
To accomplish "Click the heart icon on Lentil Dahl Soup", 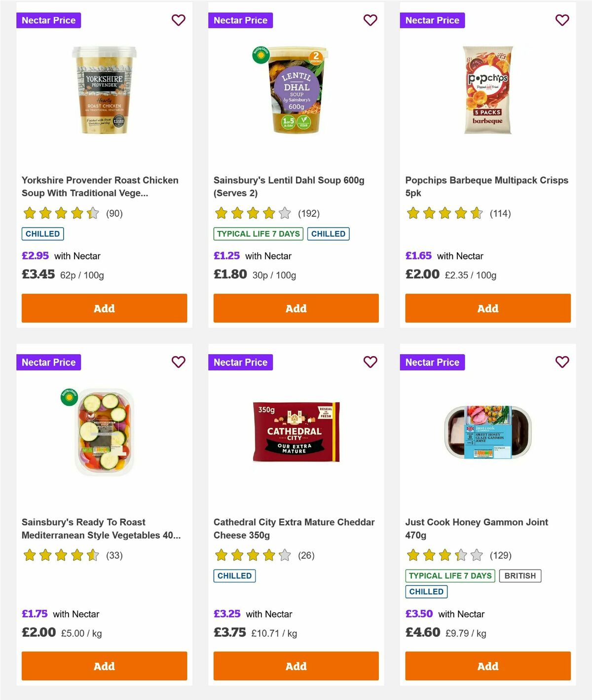I will click(370, 20).
